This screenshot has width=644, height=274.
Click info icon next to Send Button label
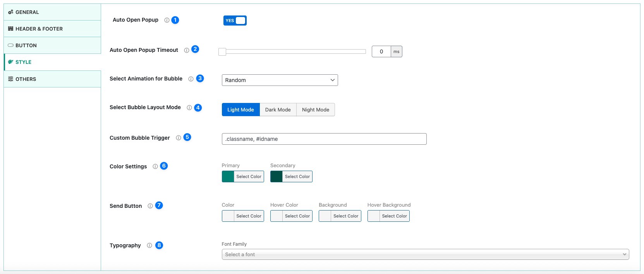[150, 206]
